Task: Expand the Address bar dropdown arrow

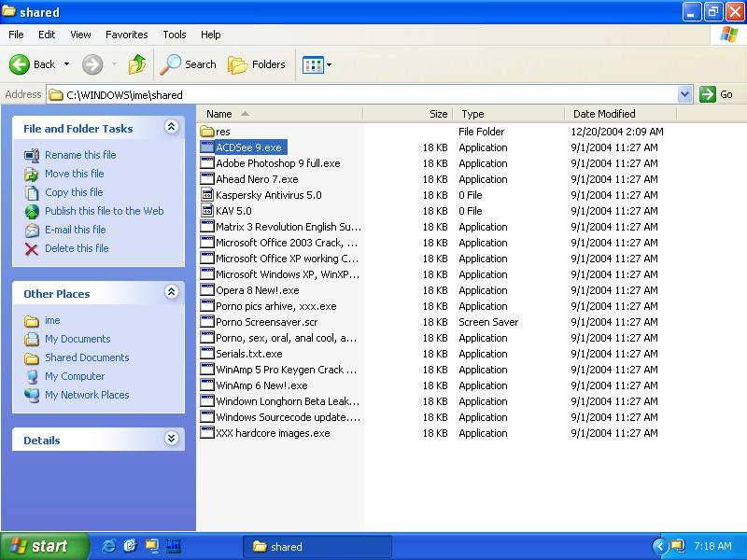Action: (x=684, y=94)
